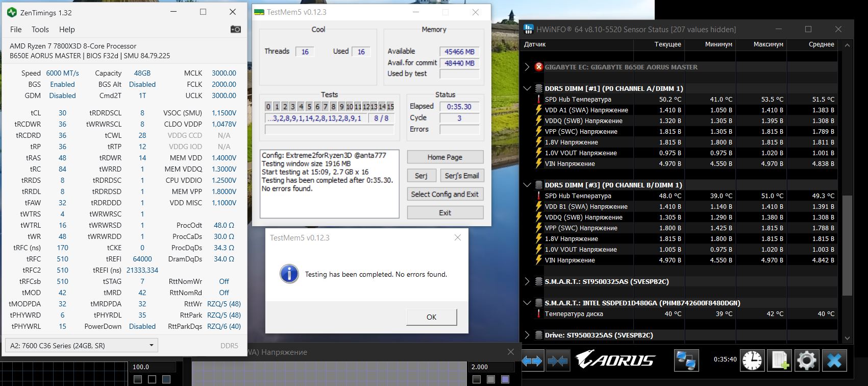
Task: Click the lightning icon beside VDD B1 (SWA)
Action: tap(538, 206)
